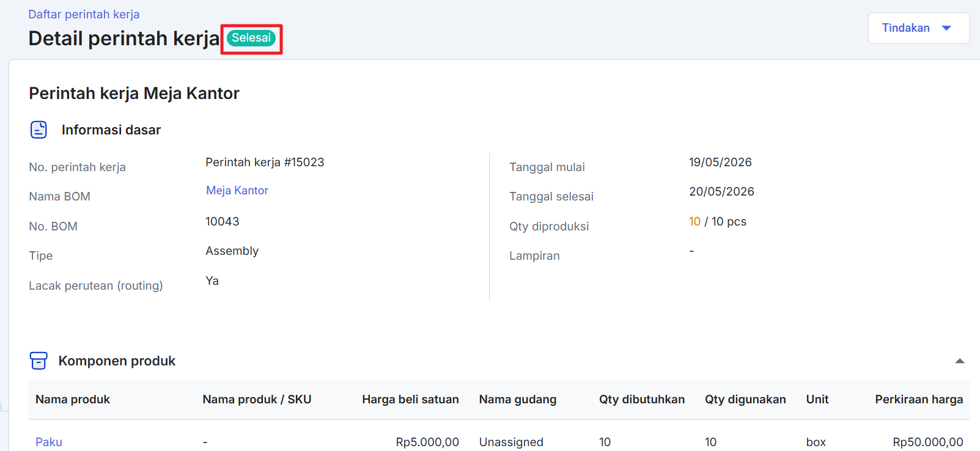Click the Informasi dasar section heading
The width and height of the screenshot is (980, 451).
click(111, 130)
